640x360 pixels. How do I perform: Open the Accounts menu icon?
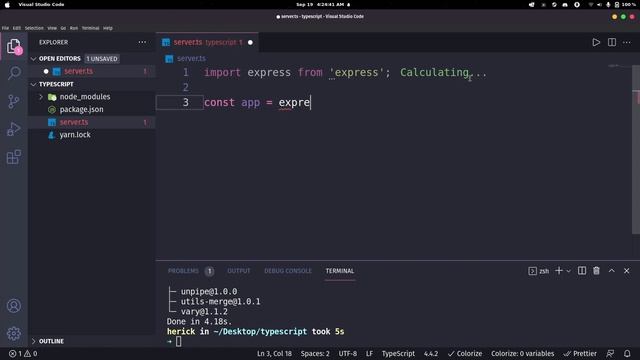pyautogui.click(x=14, y=306)
